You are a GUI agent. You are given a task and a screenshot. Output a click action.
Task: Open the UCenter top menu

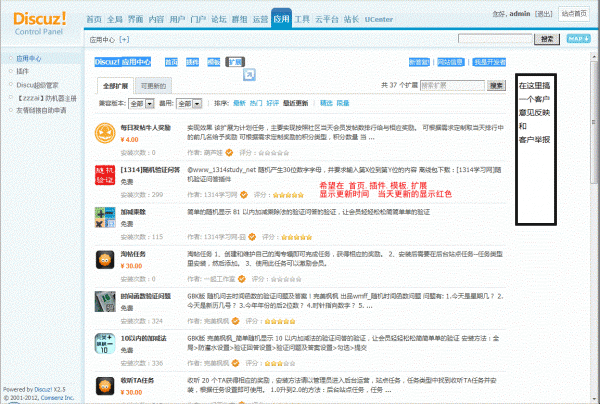[378, 19]
